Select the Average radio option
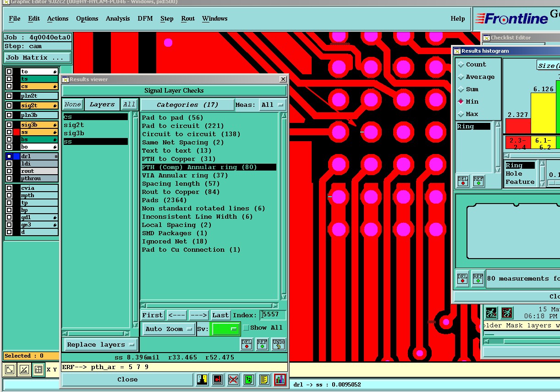 coord(461,77)
